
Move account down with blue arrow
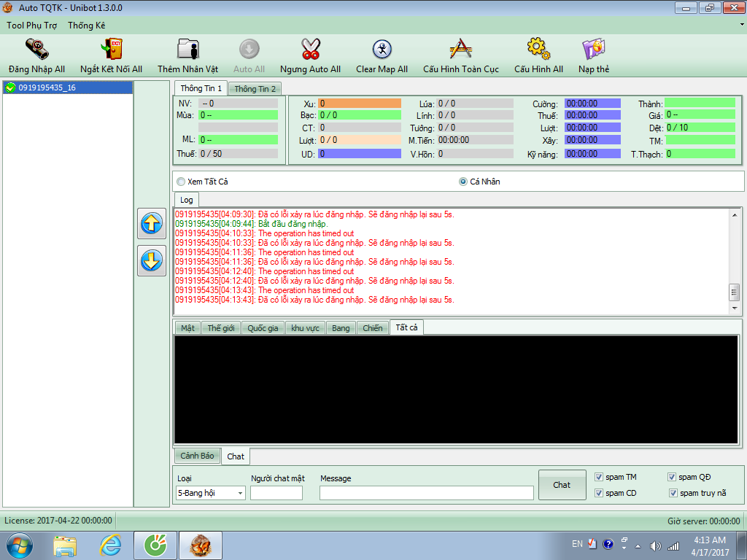(152, 260)
